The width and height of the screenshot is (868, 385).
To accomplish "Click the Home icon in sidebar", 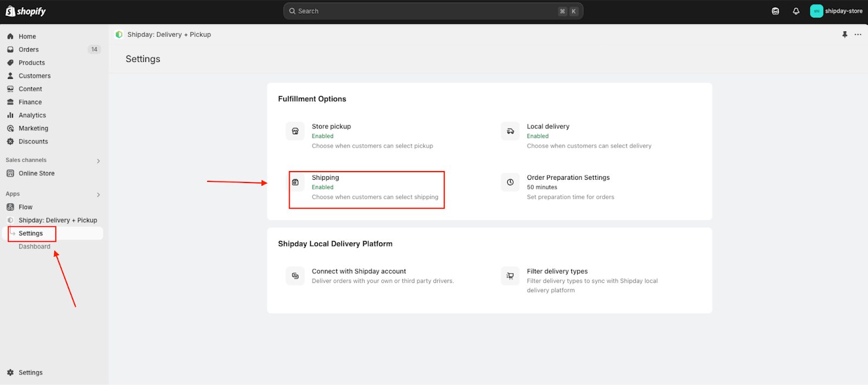I will coord(10,36).
